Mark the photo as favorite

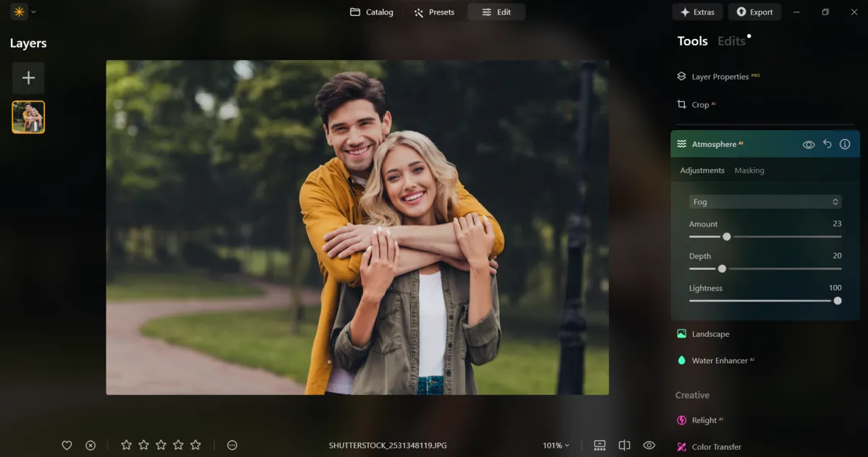coord(67,445)
